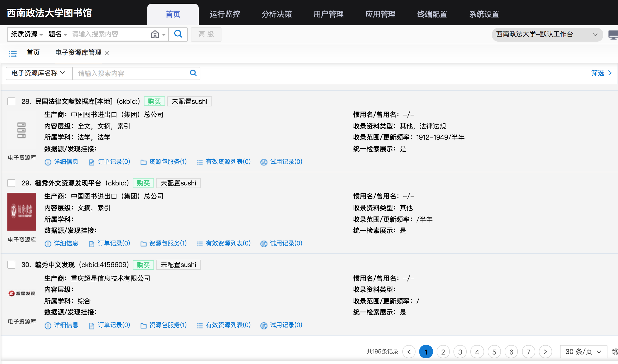Switch to the 运行监控 tab
Image resolution: width=618 pixels, height=364 pixels.
pos(225,14)
